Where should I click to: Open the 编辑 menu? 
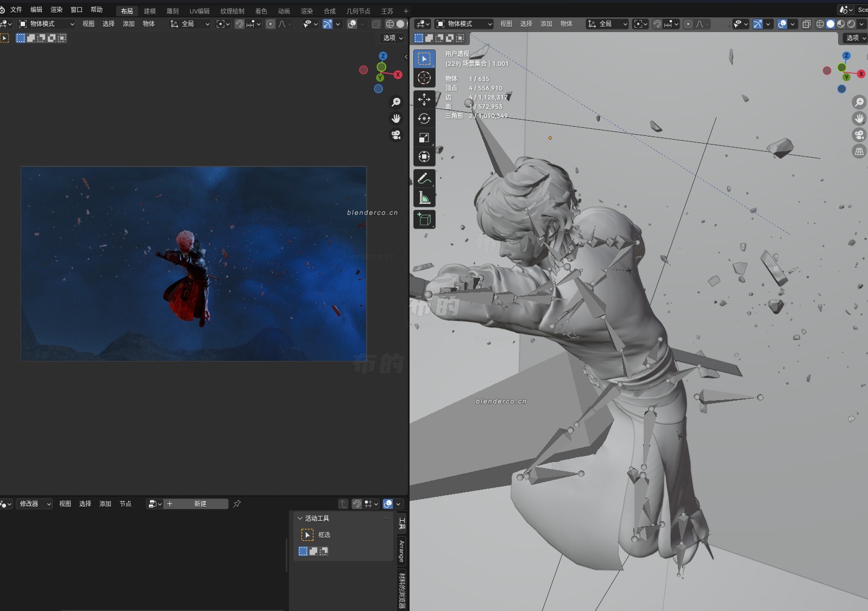point(36,10)
